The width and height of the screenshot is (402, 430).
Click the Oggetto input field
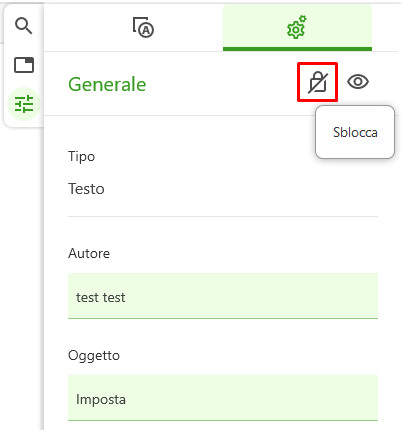223,398
